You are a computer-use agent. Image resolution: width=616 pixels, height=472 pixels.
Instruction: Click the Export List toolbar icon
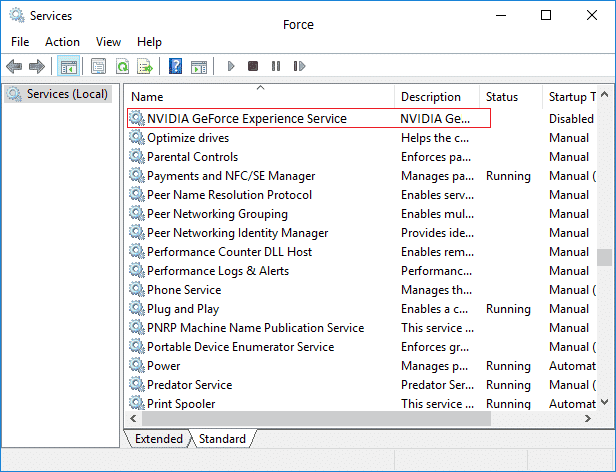coord(145,67)
